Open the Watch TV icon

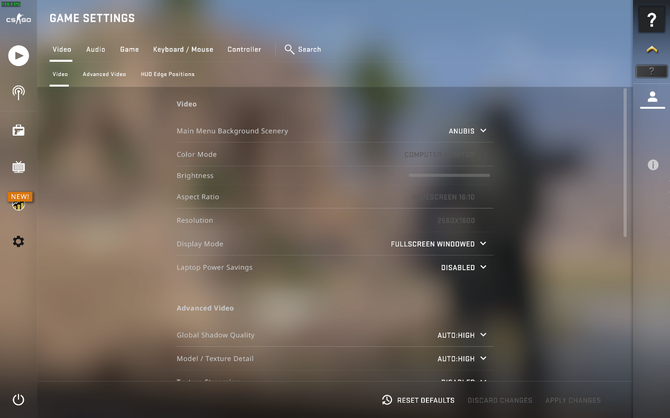18,167
